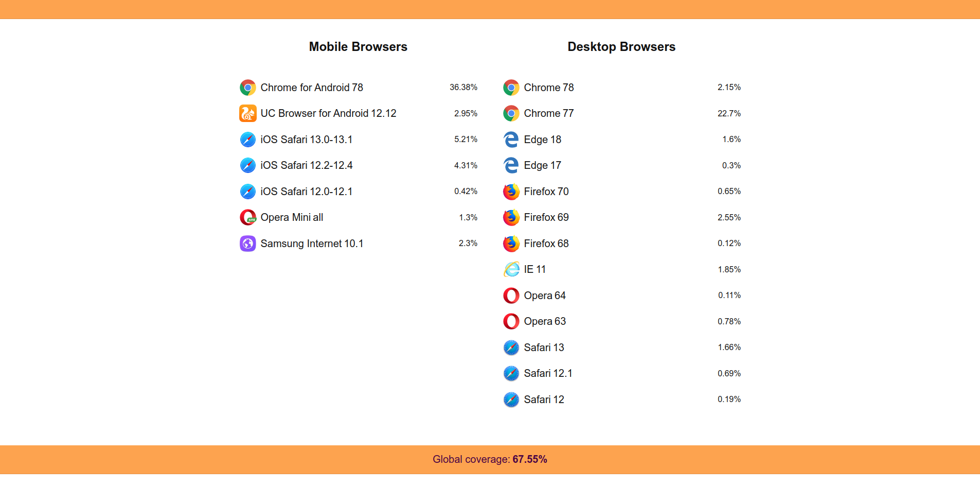Click the 22.7% value for Chrome 77

pyautogui.click(x=729, y=113)
